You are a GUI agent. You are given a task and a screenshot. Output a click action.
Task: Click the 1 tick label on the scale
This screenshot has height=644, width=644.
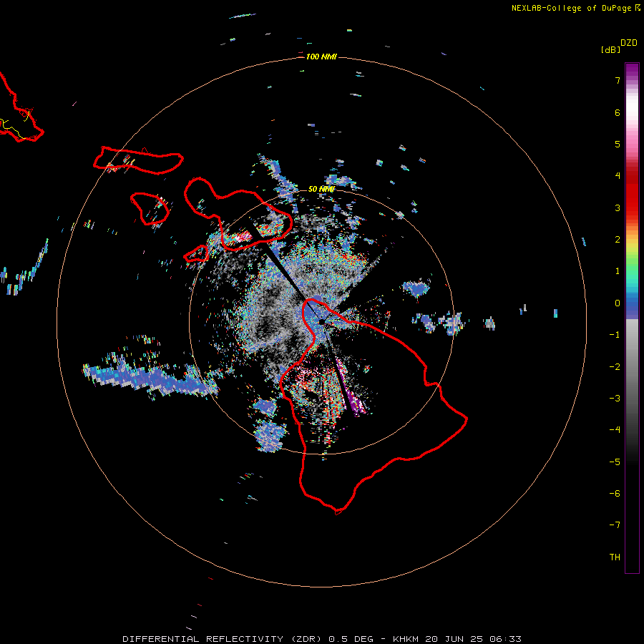[x=618, y=271]
